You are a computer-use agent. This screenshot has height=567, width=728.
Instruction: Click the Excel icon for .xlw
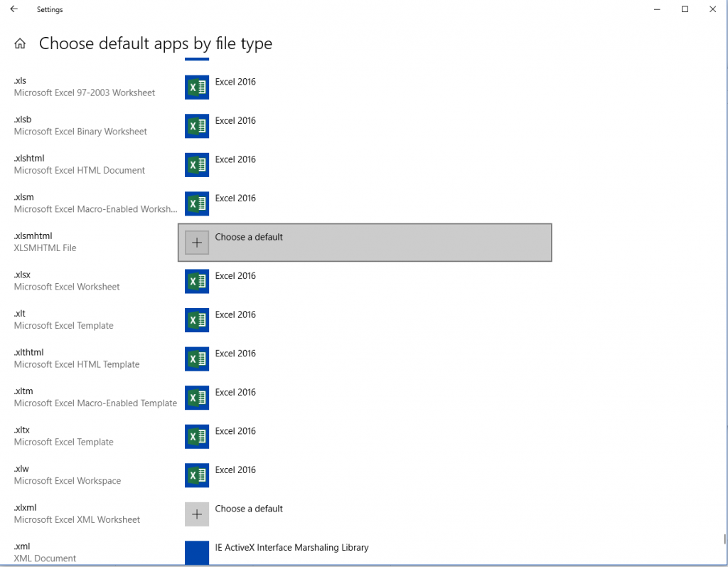[x=197, y=475]
